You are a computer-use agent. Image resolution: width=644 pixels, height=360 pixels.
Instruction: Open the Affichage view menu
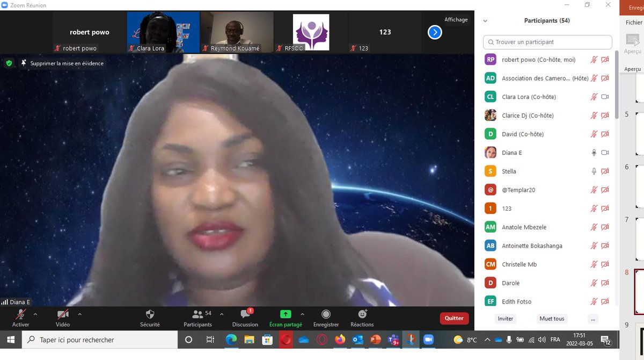point(456,19)
